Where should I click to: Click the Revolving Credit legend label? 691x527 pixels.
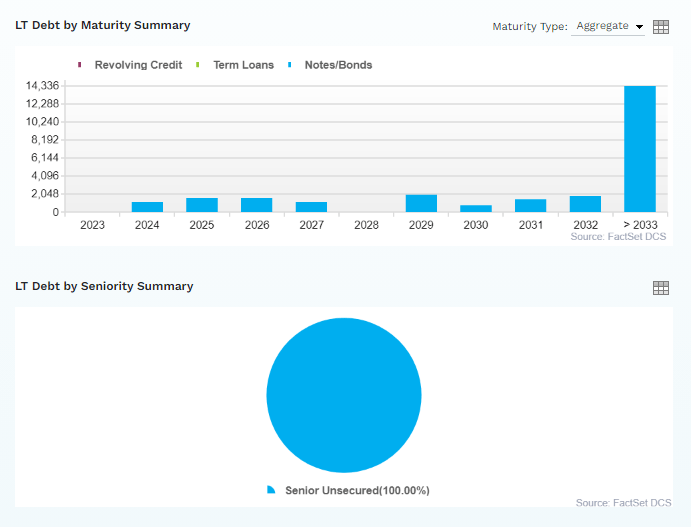click(x=138, y=65)
